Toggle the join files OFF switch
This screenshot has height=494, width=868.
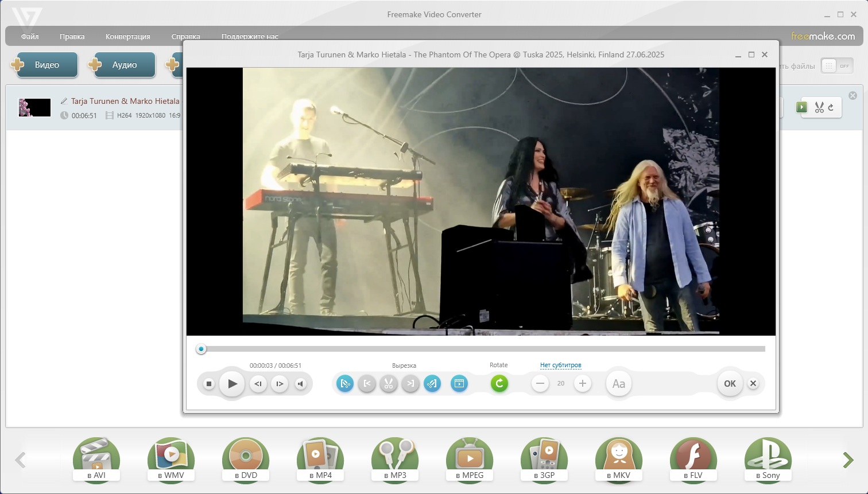click(837, 66)
